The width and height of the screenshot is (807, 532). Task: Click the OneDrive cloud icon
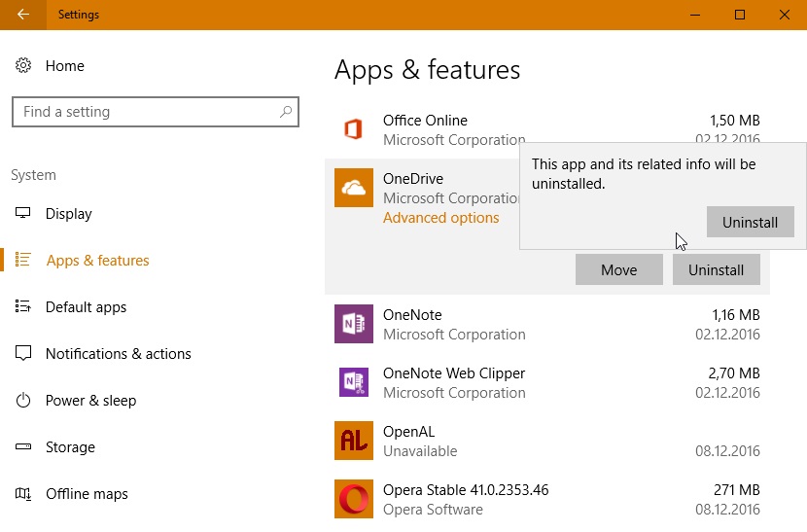pyautogui.click(x=354, y=188)
